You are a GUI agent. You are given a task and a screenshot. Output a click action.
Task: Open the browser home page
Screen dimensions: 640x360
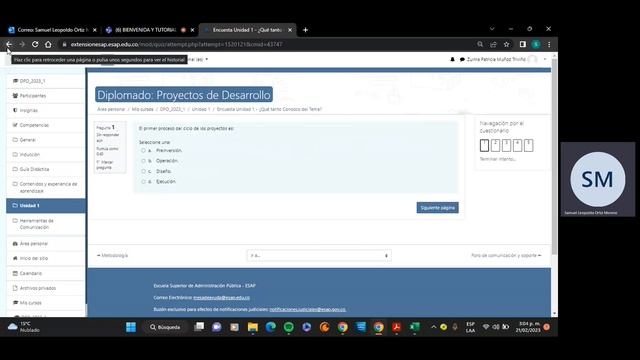(48, 44)
